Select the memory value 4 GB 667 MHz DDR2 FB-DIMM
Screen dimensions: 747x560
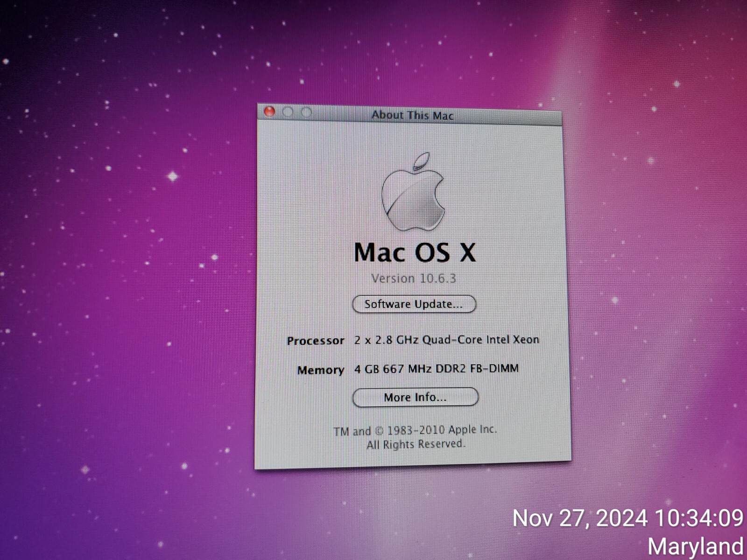tap(437, 369)
